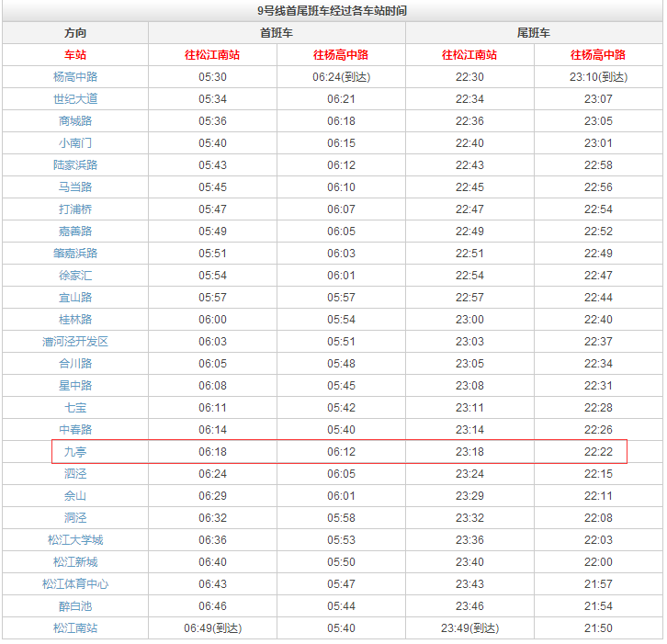Open the 九亭 station link

click(x=75, y=452)
